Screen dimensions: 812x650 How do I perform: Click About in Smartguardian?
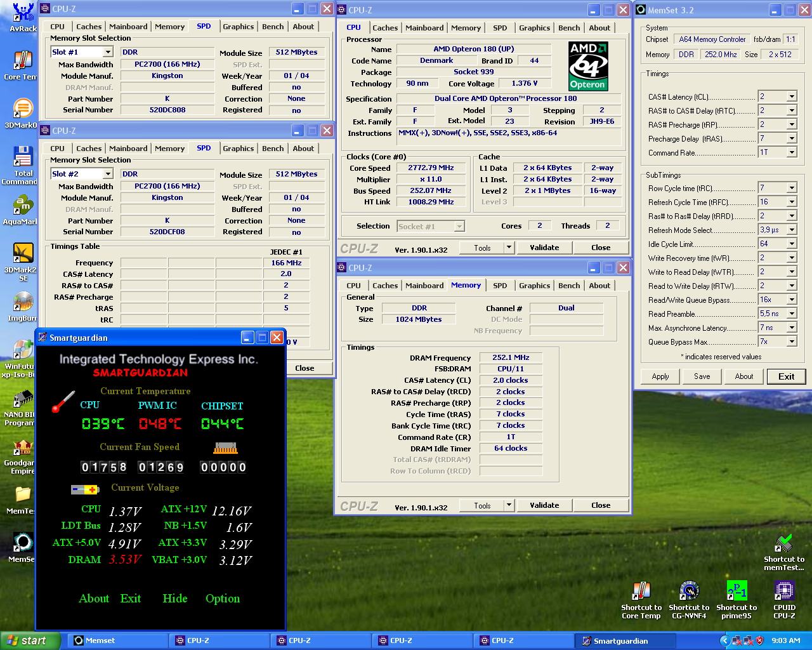(x=94, y=599)
